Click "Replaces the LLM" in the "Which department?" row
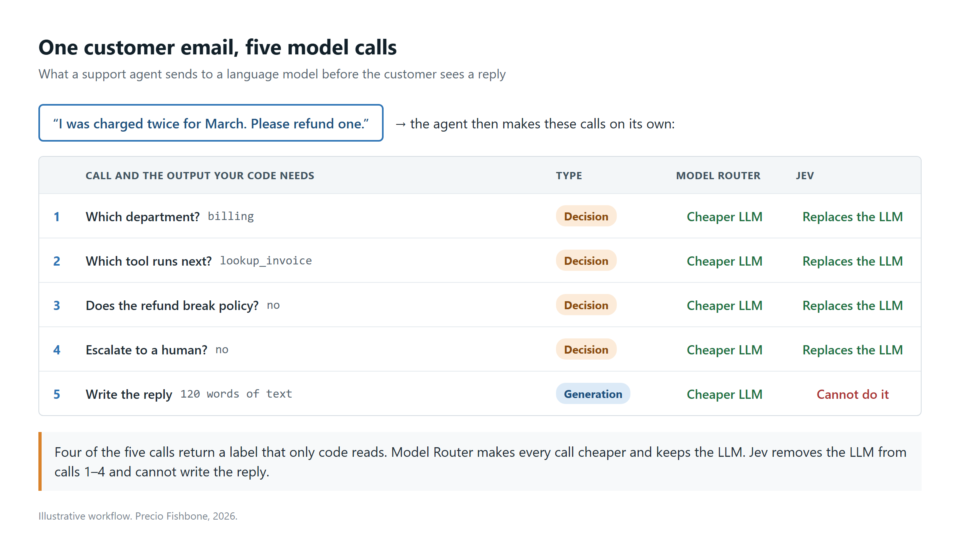This screenshot has height=560, width=960. [x=852, y=216]
